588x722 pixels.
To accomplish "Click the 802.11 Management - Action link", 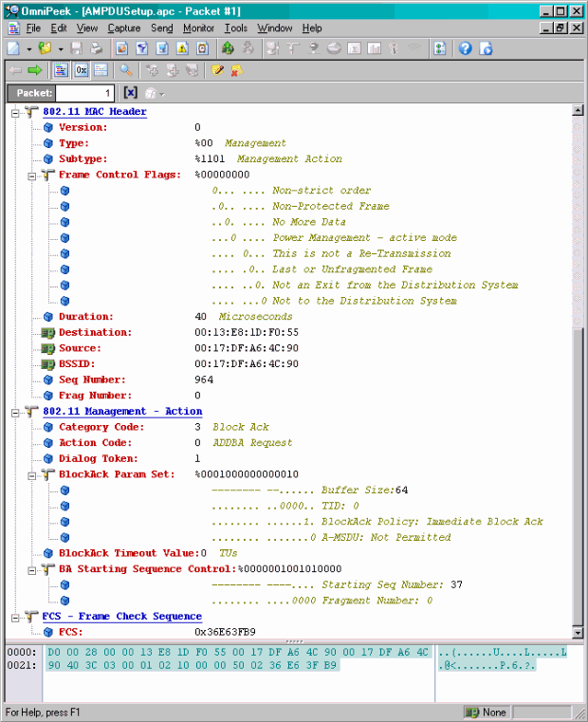I will tap(122, 411).
